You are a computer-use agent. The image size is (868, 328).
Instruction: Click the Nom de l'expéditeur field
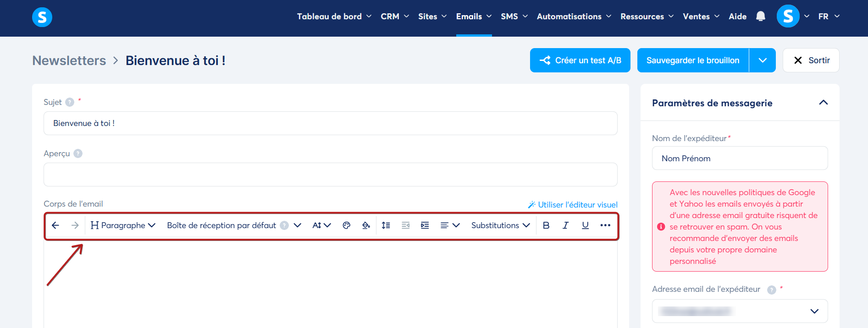pos(740,158)
